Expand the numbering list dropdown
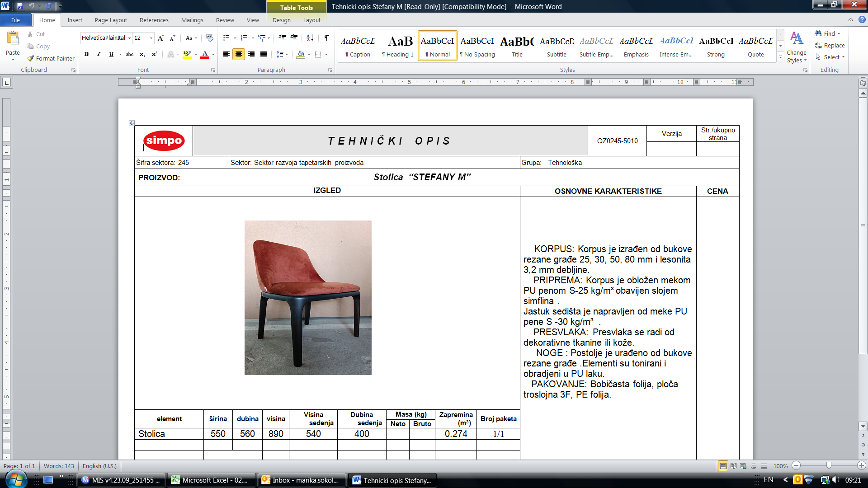 point(253,38)
